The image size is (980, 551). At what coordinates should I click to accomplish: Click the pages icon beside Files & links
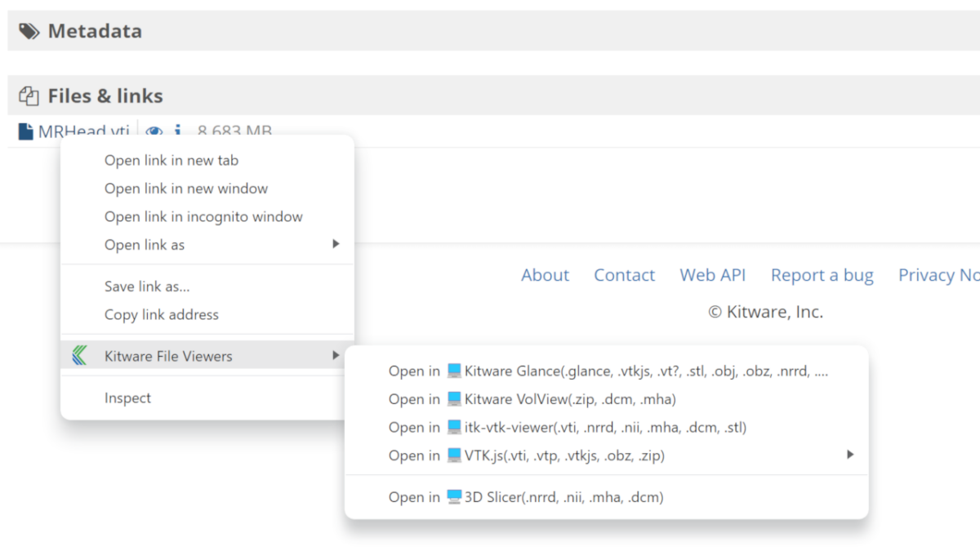[29, 95]
